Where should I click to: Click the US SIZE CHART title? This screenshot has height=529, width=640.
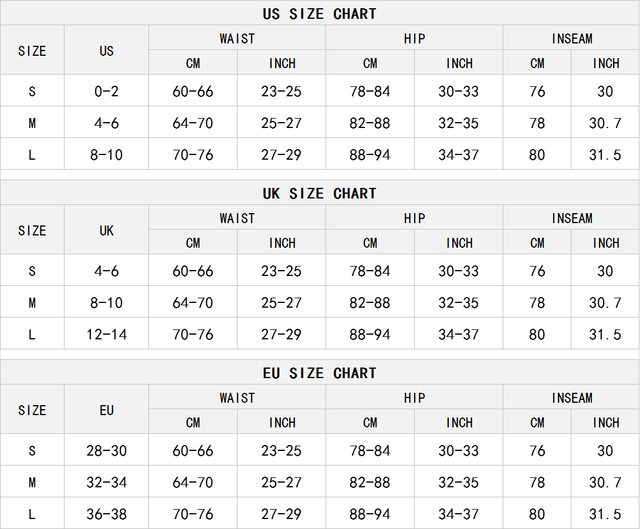(320, 14)
